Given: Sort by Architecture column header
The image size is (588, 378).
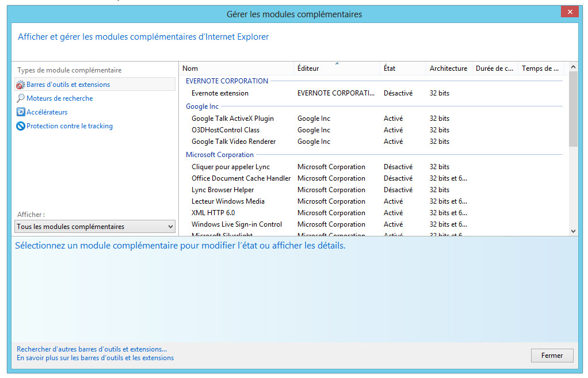Looking at the screenshot, I should (449, 68).
